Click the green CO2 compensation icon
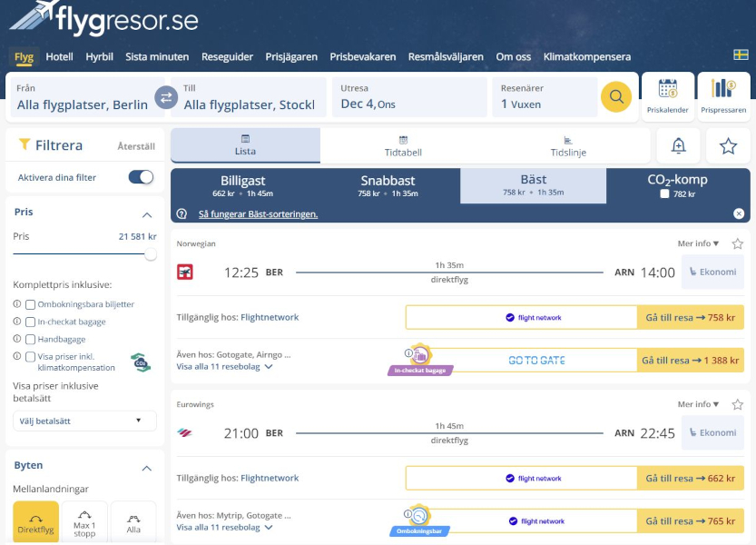 [141, 362]
